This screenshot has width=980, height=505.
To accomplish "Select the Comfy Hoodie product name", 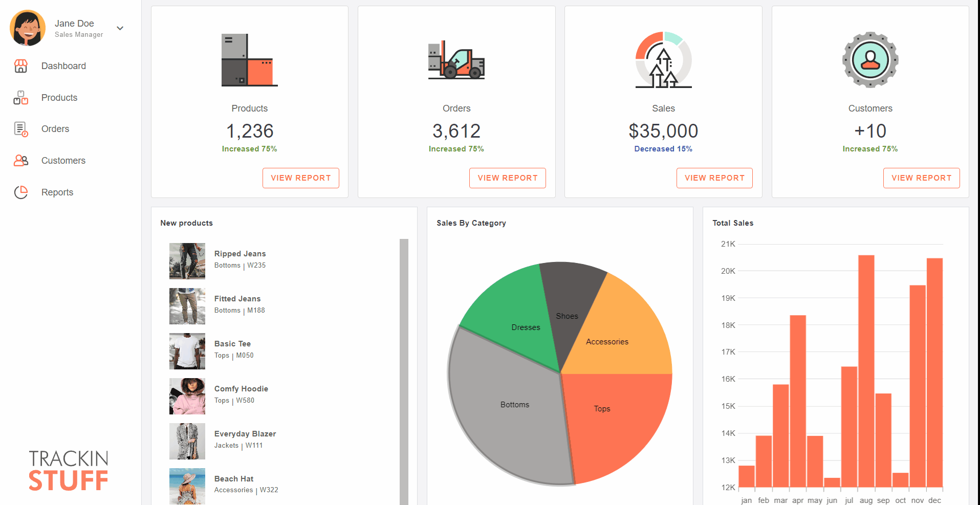I will (241, 389).
